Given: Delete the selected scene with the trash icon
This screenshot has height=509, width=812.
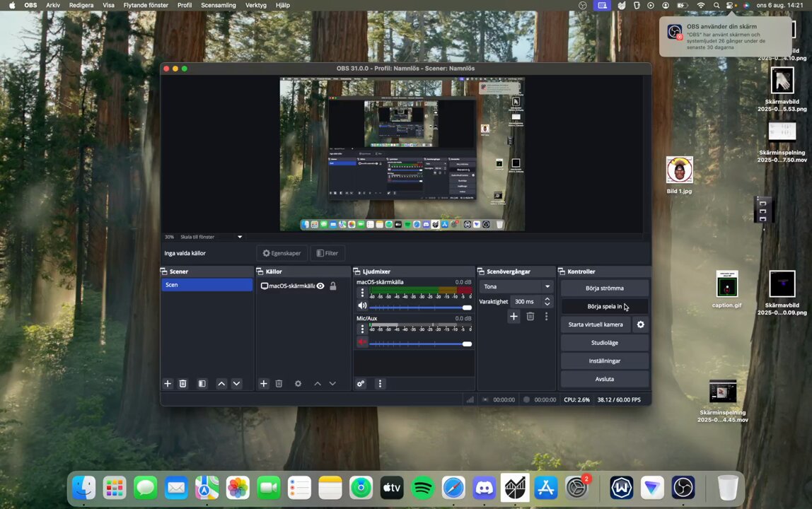Looking at the screenshot, I should pyautogui.click(x=182, y=384).
